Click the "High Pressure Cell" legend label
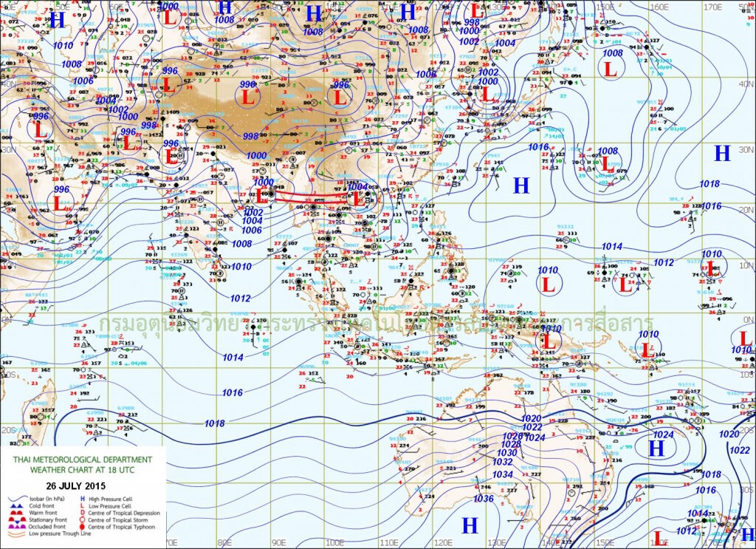 pos(111,499)
